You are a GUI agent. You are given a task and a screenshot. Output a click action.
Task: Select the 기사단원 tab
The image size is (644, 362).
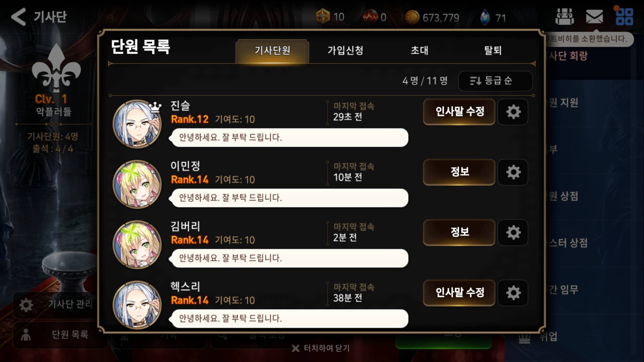[x=272, y=51]
